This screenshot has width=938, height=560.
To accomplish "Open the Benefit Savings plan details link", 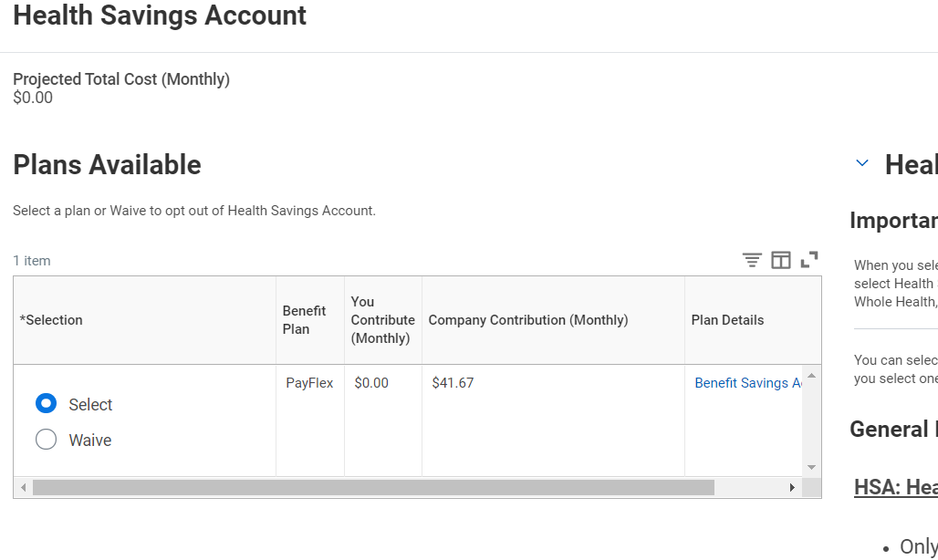I will coord(746,383).
